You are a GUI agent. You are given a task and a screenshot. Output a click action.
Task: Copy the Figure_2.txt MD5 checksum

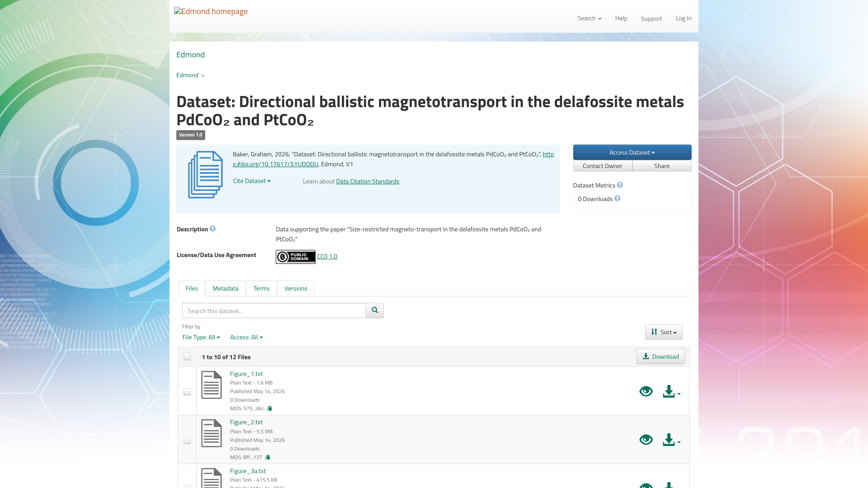[267, 457]
